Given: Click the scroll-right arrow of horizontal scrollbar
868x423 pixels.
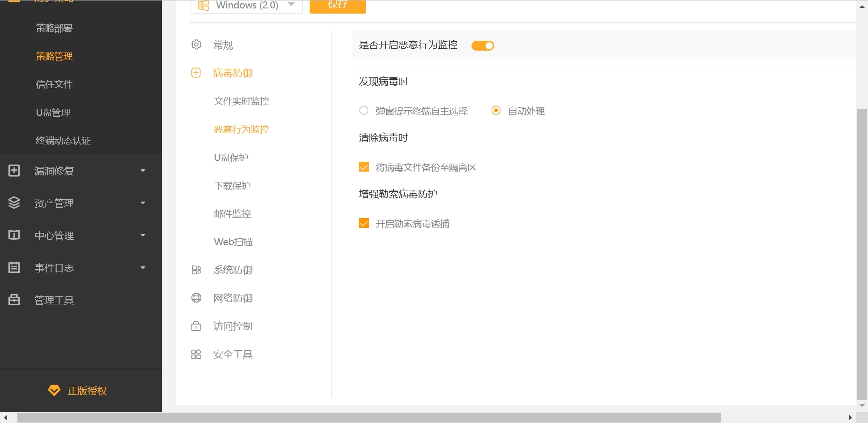Looking at the screenshot, I should click(850, 417).
